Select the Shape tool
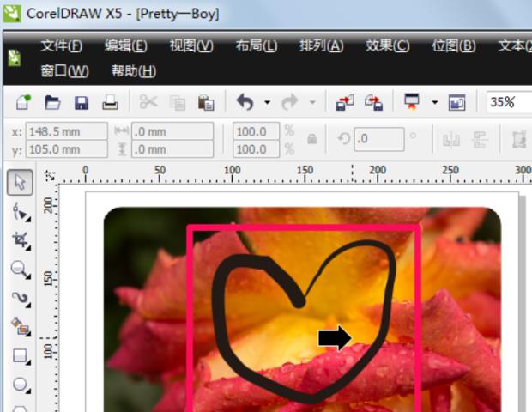The image size is (532, 412). pyautogui.click(x=21, y=212)
